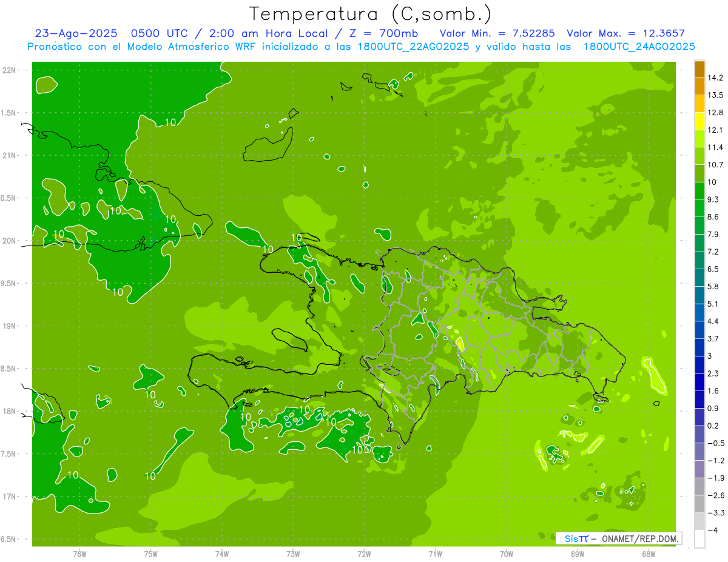This screenshot has height=562, width=728.
Task: Click yellow colorbar swatch between 12.1 and 12.8
Action: 699,121
